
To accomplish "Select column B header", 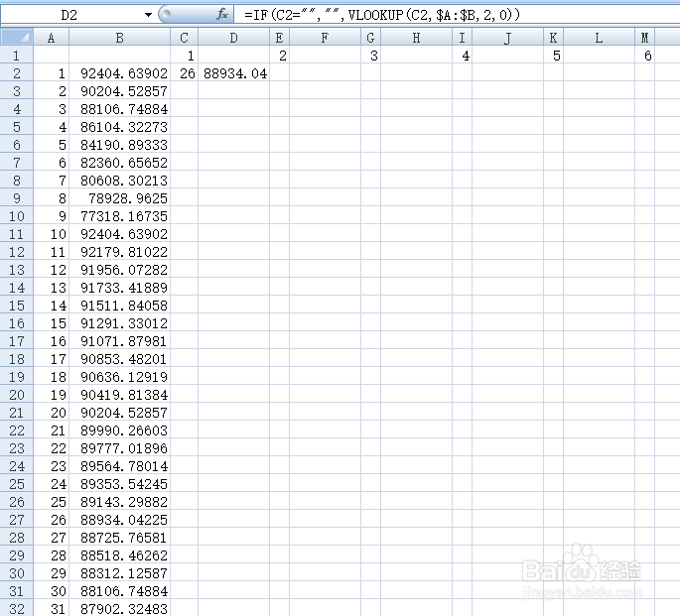I will tap(120, 38).
